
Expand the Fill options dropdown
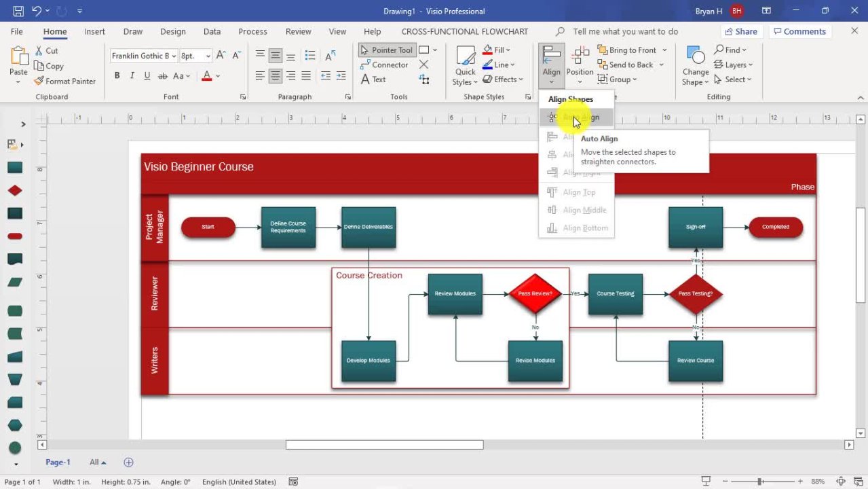tap(508, 50)
